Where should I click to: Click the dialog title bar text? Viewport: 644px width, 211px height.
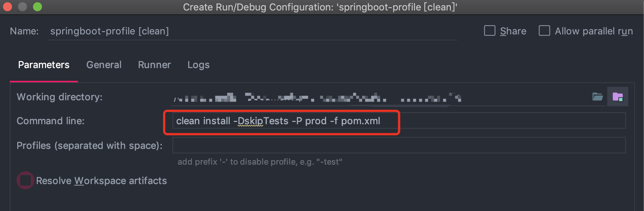click(320, 7)
